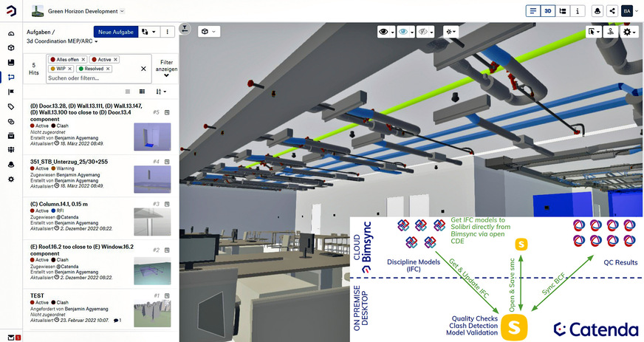This screenshot has width=644, height=342.
Task: Select the list view tab in top bar
Action: click(533, 11)
